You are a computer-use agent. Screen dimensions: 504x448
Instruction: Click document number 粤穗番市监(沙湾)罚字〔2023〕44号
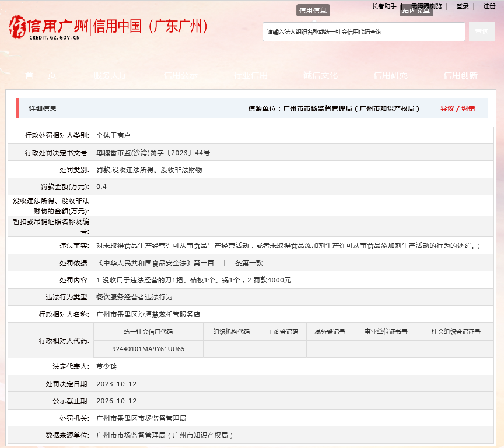click(153, 153)
